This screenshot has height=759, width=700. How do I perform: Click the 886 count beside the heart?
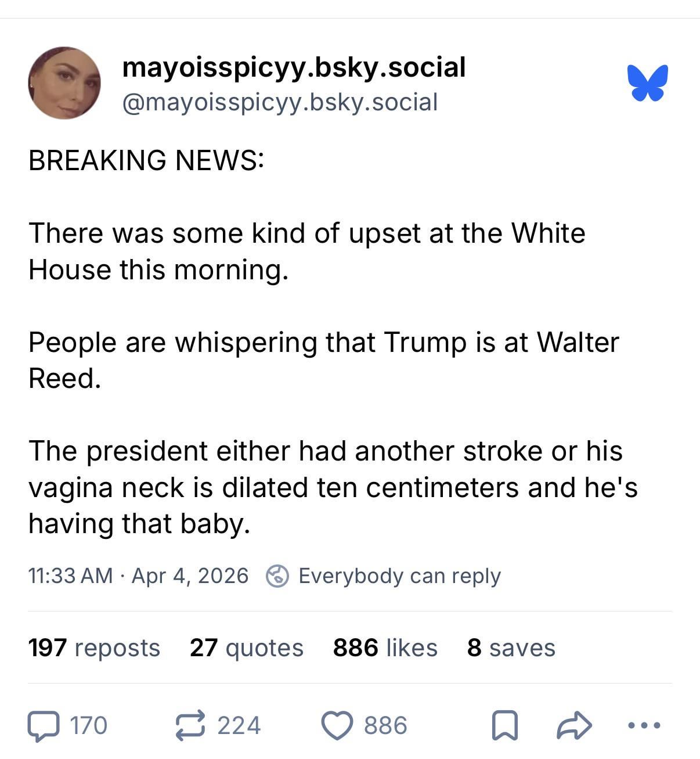pyautogui.click(x=385, y=726)
